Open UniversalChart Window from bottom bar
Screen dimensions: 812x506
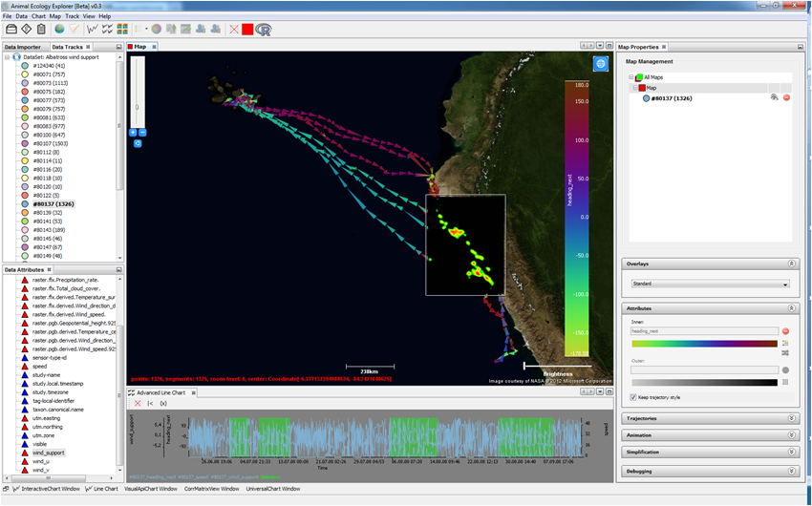click(273, 489)
